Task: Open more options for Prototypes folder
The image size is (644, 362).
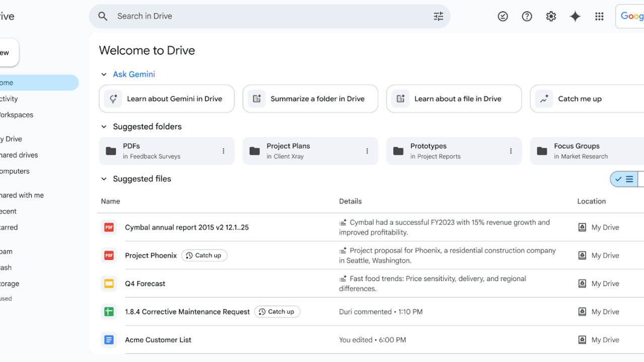Action: click(x=511, y=151)
